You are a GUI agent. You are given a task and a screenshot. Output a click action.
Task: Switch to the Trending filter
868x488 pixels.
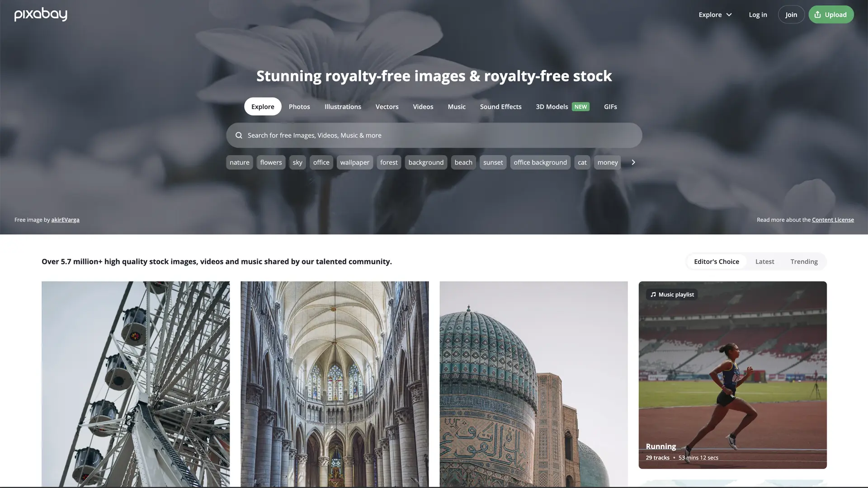tap(804, 262)
